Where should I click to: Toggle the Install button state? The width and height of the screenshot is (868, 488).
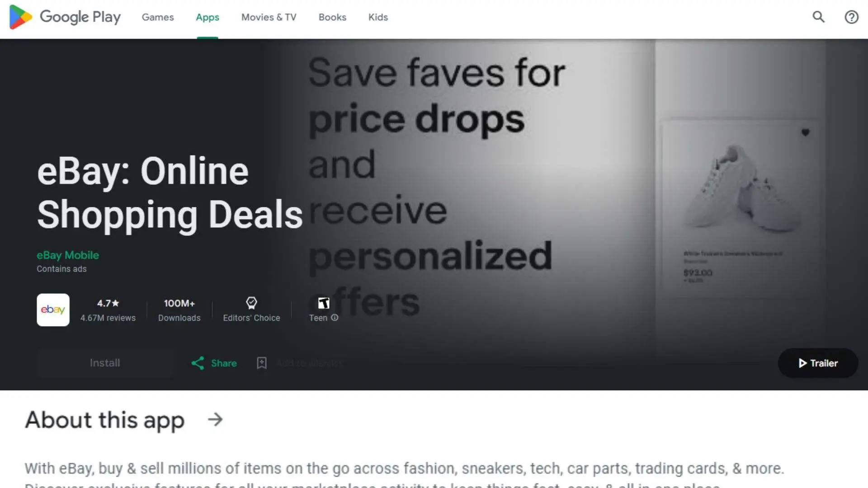tap(105, 363)
